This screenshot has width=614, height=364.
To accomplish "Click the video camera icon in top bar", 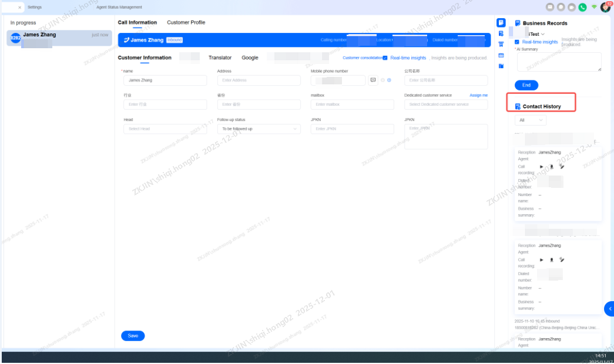I will tap(571, 7).
